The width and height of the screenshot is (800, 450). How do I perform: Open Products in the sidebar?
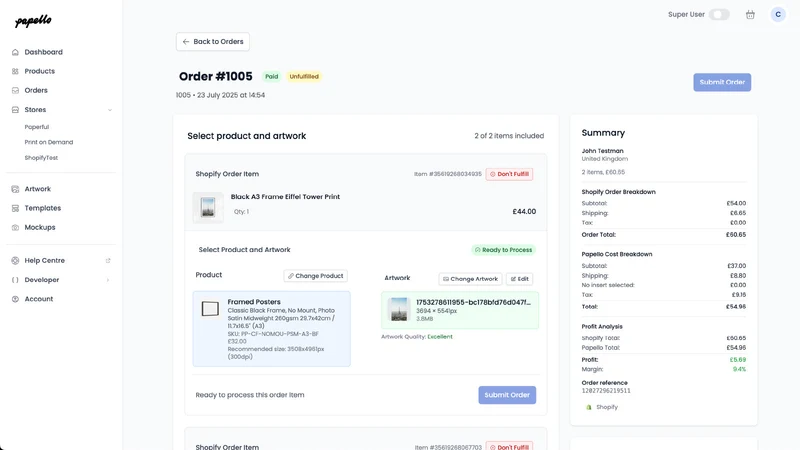[x=39, y=71]
